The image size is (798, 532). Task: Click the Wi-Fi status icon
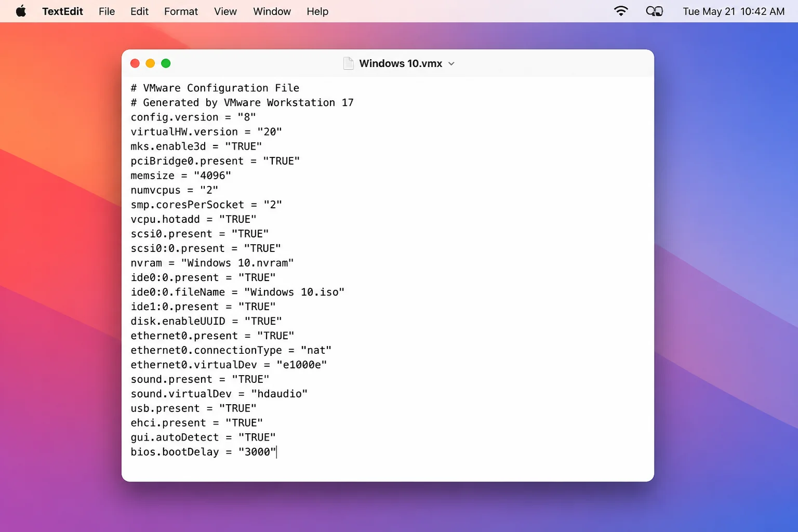(x=621, y=11)
